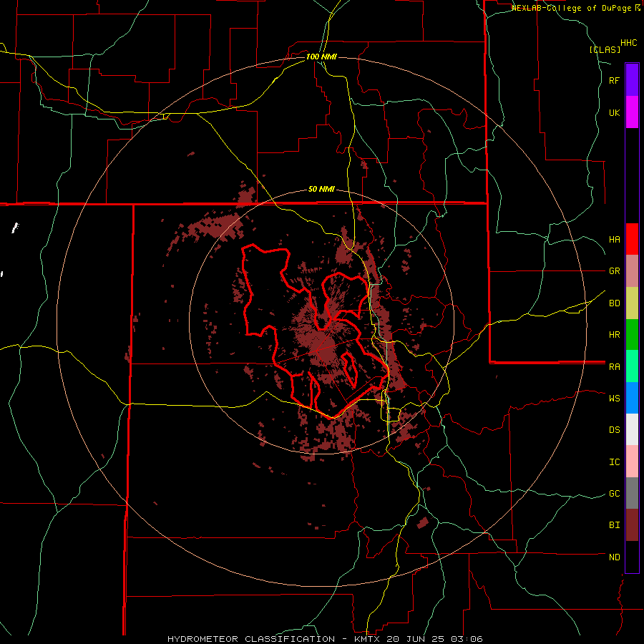Click the IC legend label
The width and height of the screenshot is (644, 644).
pyautogui.click(x=614, y=462)
